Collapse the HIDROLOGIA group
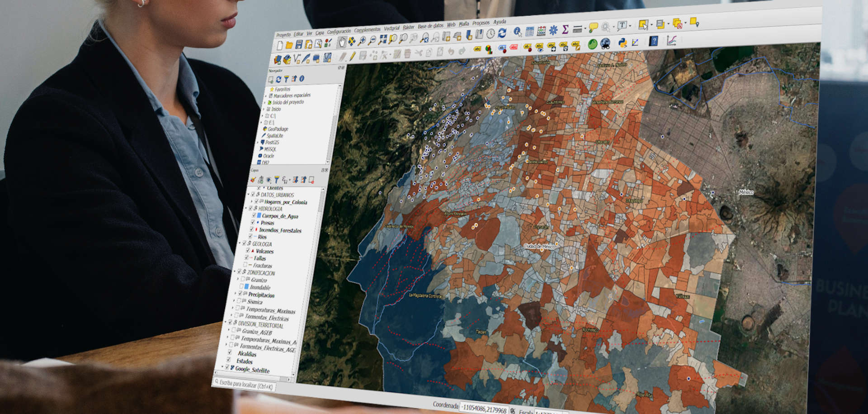This screenshot has width=868, height=414. click(x=246, y=208)
